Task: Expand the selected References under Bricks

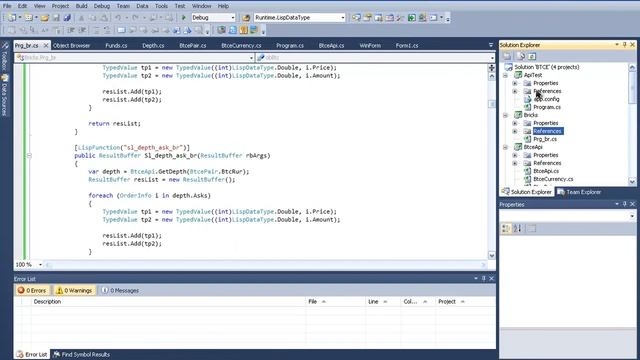Action: point(515,131)
